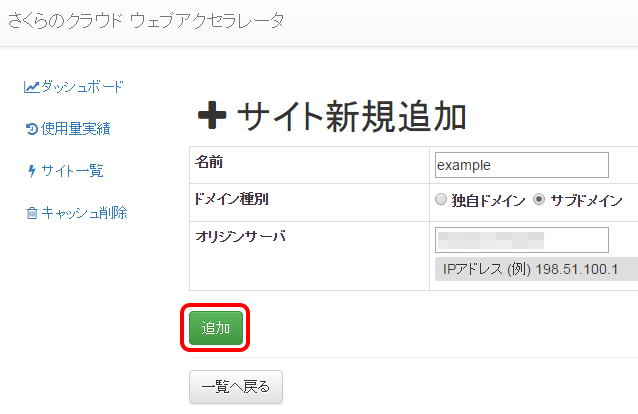
Task: Select the サブドメイン radio button
Action: (539, 199)
